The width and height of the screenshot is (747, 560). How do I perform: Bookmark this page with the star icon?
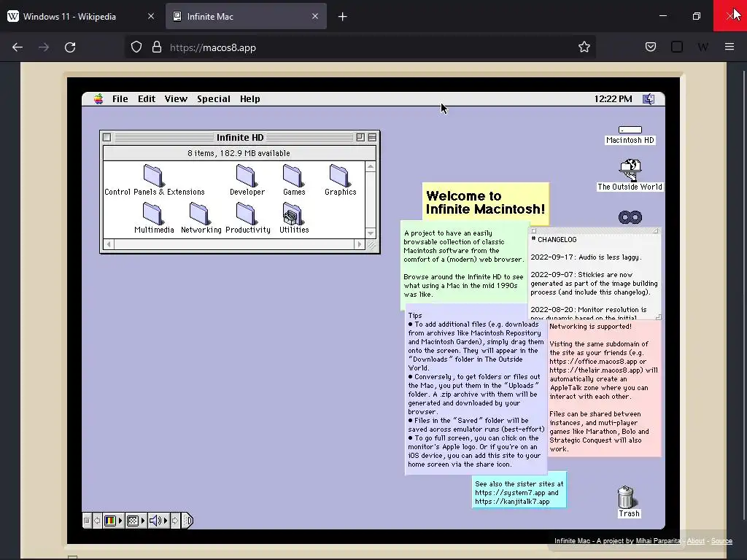point(584,47)
